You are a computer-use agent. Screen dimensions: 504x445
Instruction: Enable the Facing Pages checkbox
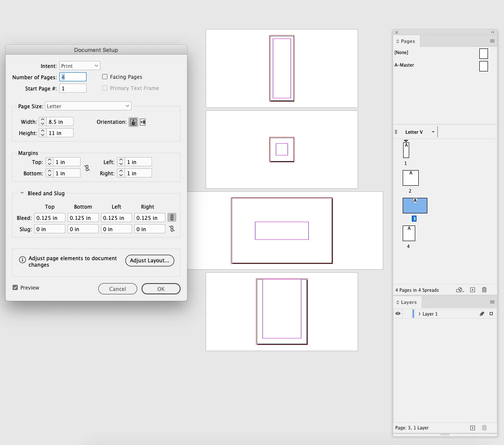pyautogui.click(x=105, y=77)
